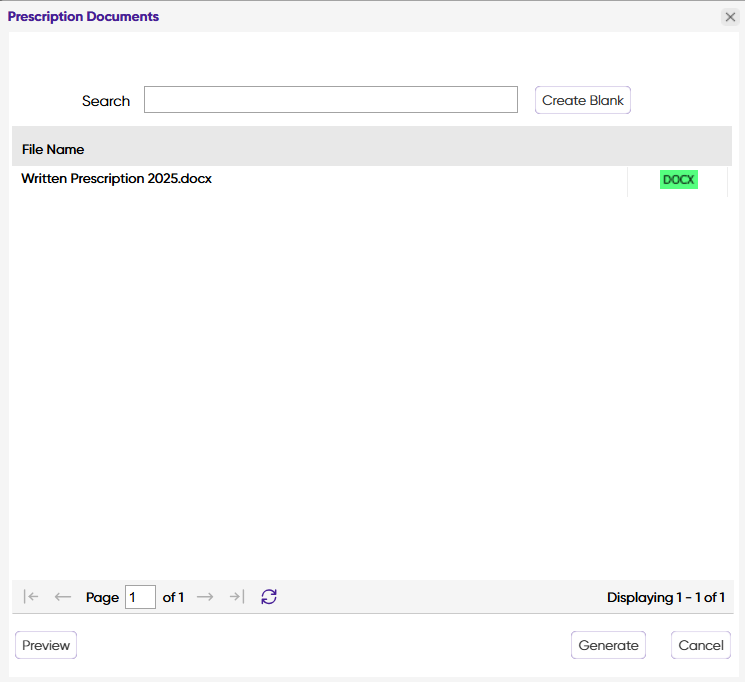Focus the Search input field

[x=331, y=100]
